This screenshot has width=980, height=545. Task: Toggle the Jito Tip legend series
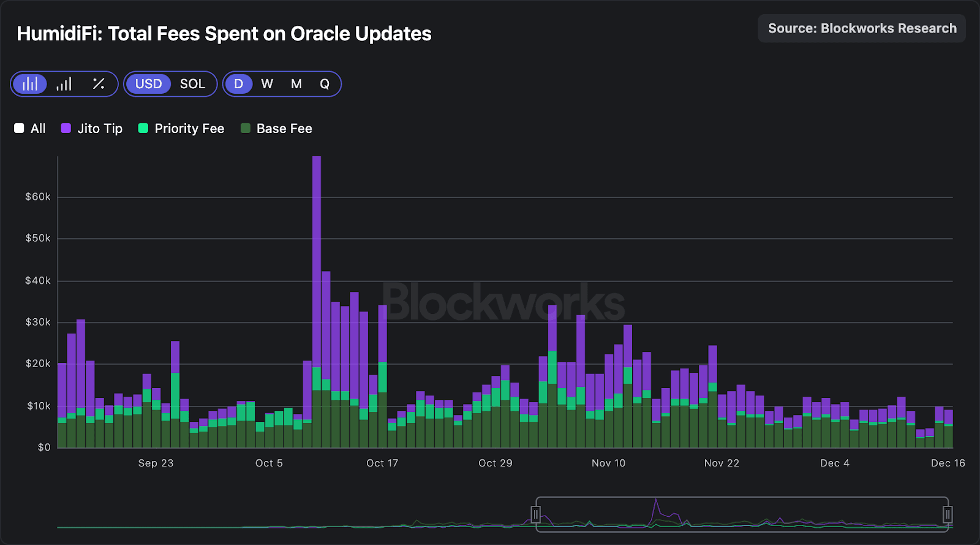click(92, 129)
